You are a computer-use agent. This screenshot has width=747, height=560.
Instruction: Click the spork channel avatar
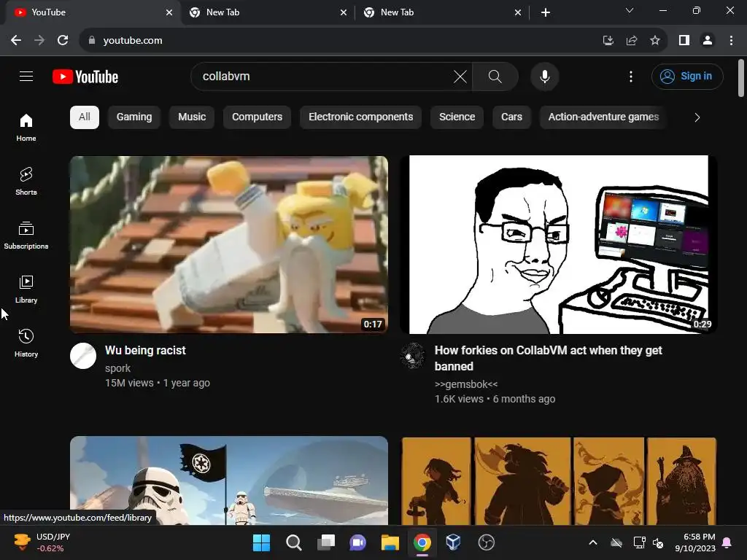click(x=83, y=356)
